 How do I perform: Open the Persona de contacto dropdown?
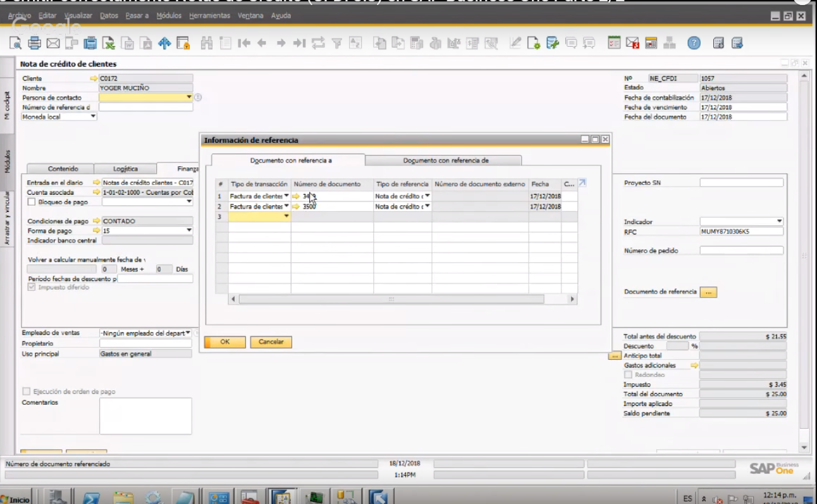coord(188,97)
